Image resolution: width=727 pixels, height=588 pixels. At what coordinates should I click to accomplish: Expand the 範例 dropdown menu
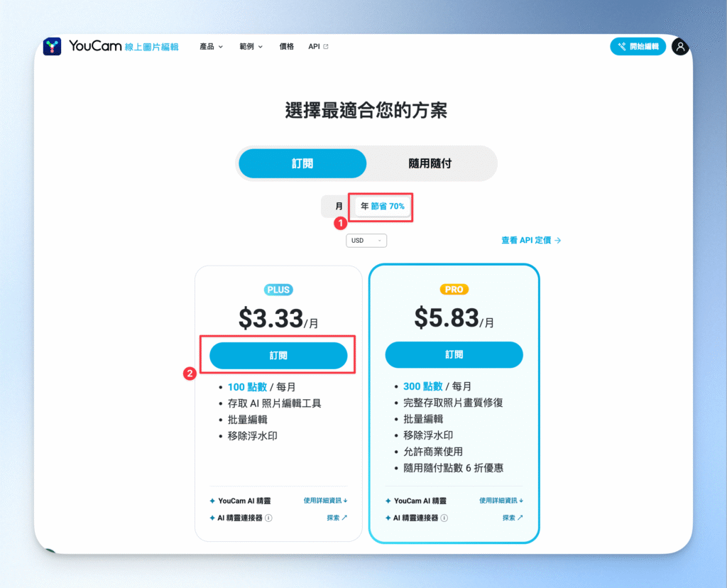pyautogui.click(x=251, y=46)
